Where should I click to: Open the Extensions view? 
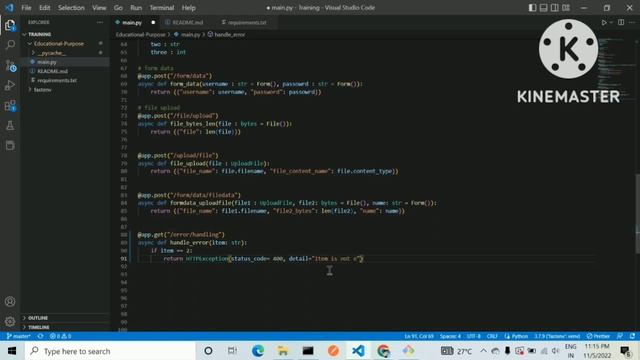coord(10,106)
